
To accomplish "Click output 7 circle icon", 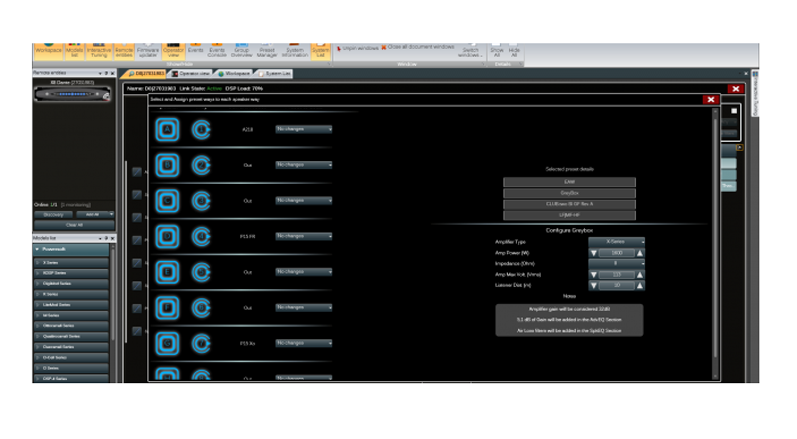I will click(201, 343).
